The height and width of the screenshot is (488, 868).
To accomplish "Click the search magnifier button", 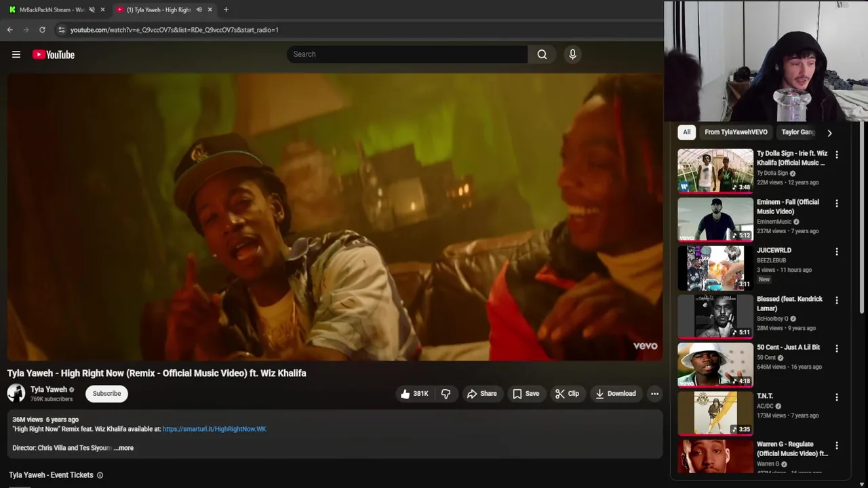I will coord(542,54).
